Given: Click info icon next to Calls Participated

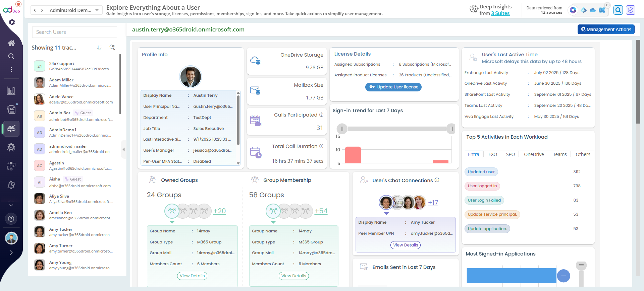Looking at the screenshot, I should pyautogui.click(x=321, y=115).
